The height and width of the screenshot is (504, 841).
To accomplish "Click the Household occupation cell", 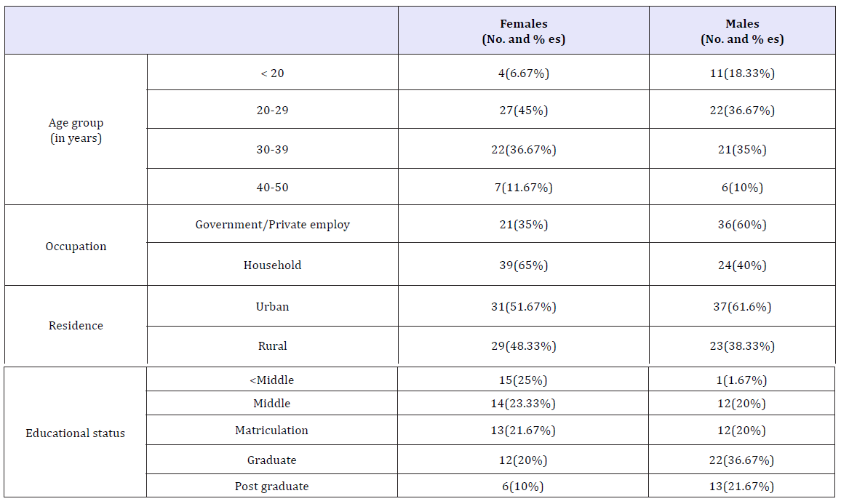I will coord(273,265).
